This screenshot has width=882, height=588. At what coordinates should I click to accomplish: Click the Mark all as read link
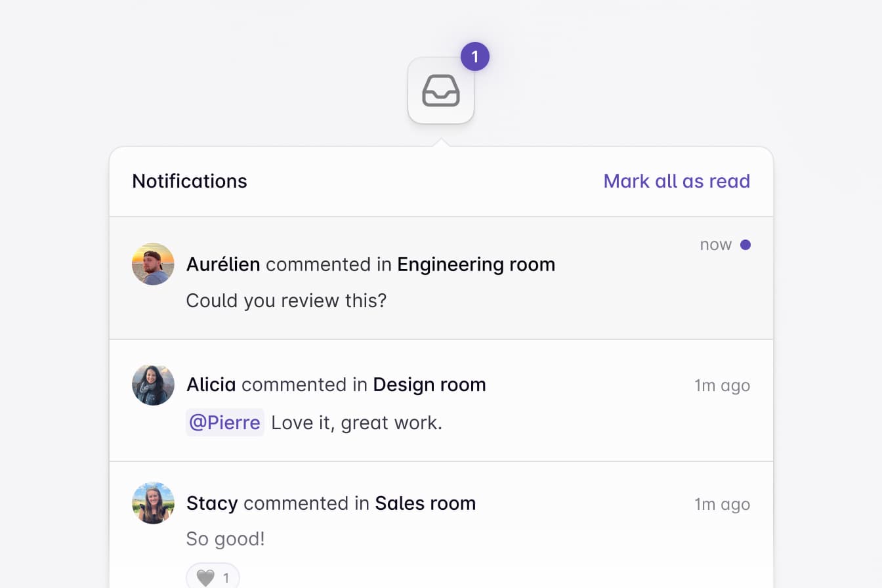tap(677, 181)
